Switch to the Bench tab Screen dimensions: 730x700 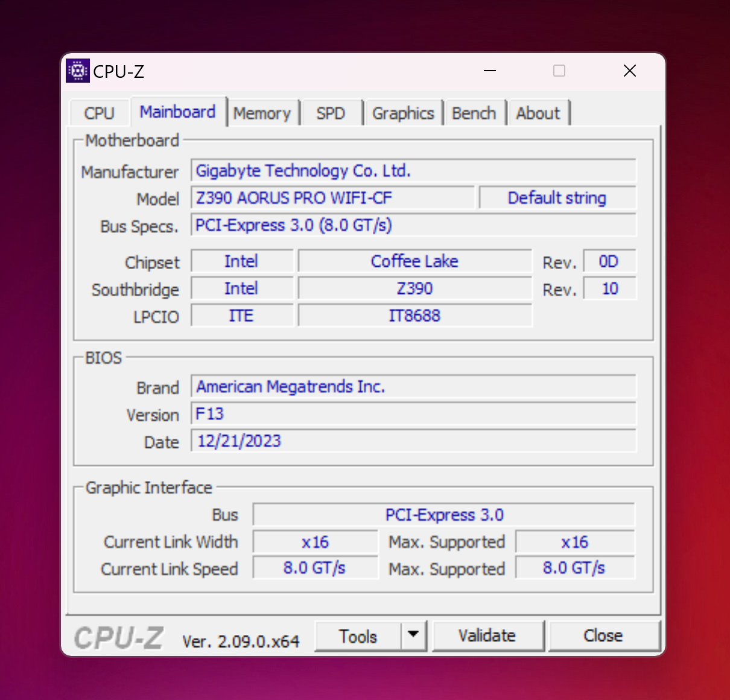[x=474, y=113]
